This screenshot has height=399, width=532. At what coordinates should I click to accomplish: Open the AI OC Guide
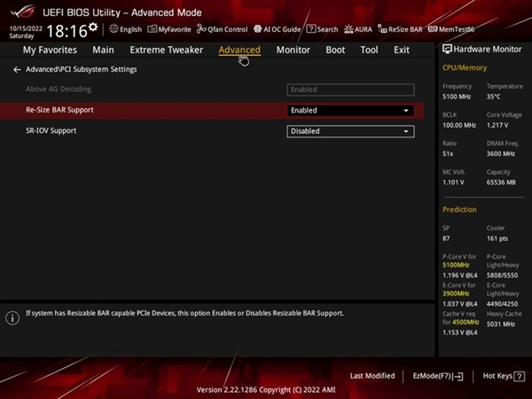point(277,29)
